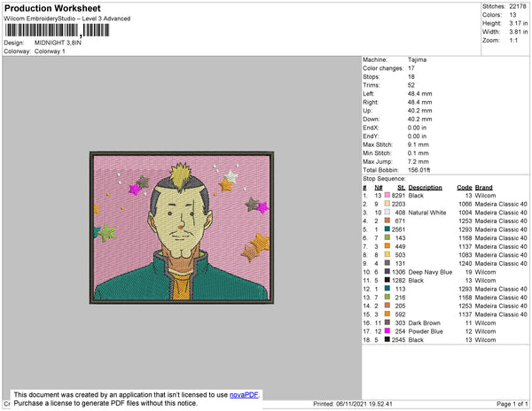Click stitch count '2561' in row 5
The width and height of the screenshot is (532, 411).
point(398,229)
